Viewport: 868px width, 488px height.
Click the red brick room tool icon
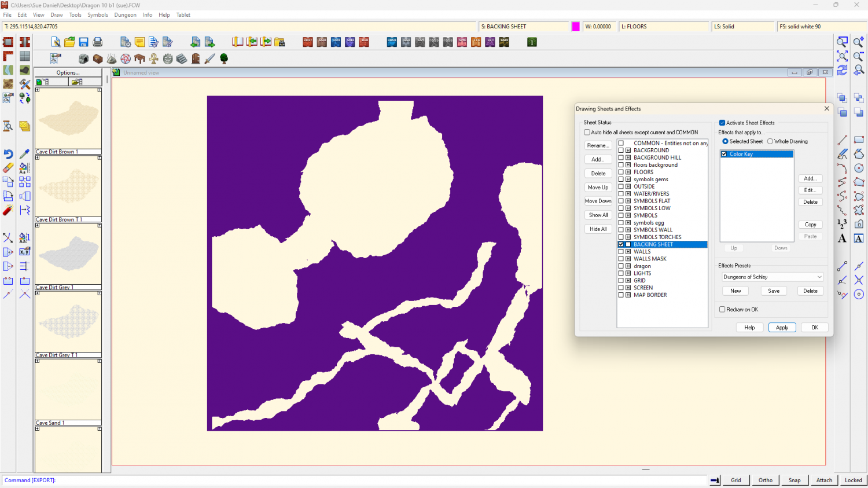8,42
